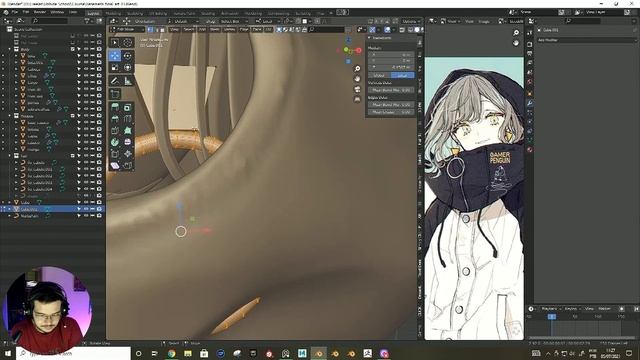640x360 pixels.
Task: Pick the Scale tool
Action: click(x=115, y=67)
